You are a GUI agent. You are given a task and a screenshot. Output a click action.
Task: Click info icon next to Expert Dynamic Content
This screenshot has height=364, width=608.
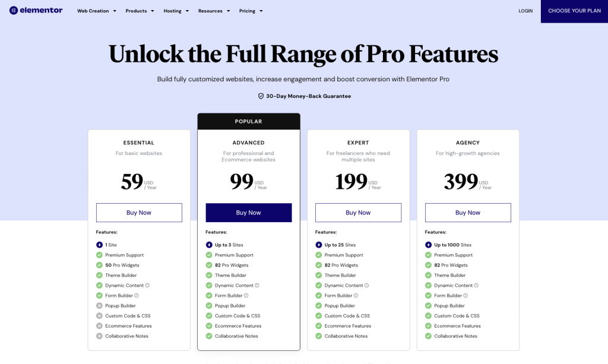(366, 286)
